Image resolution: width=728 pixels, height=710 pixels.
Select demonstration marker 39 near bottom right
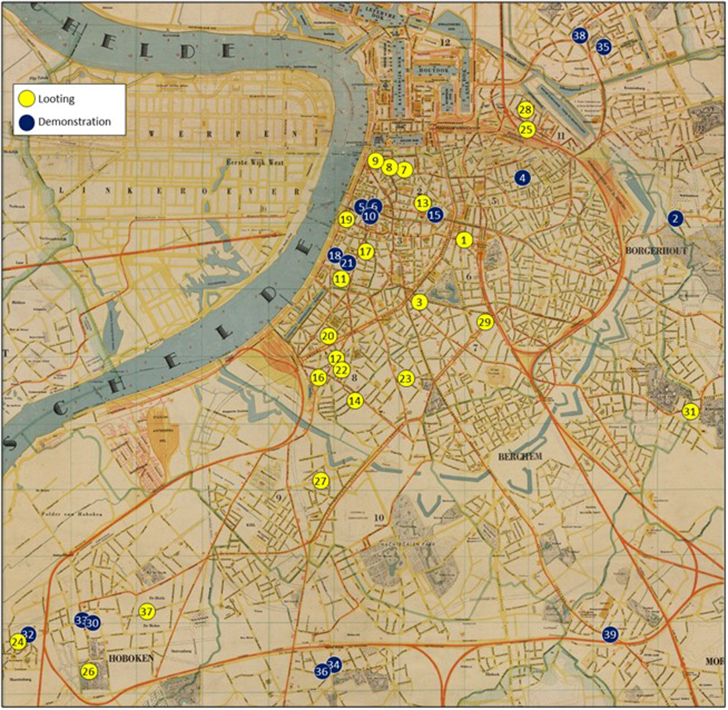610,635
